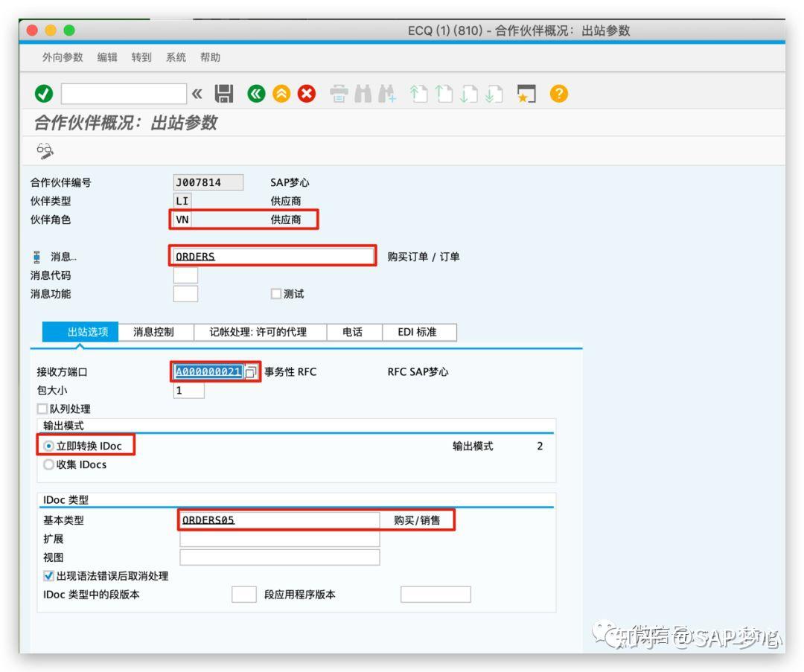804x672 pixels.
Task: Open the 转到 menu
Action: pos(141,57)
